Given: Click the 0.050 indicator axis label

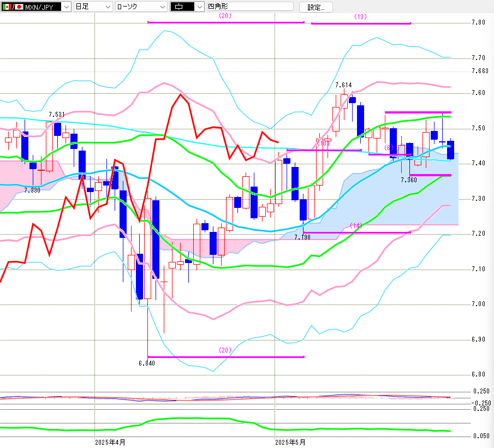Looking at the screenshot, I should point(481,435).
